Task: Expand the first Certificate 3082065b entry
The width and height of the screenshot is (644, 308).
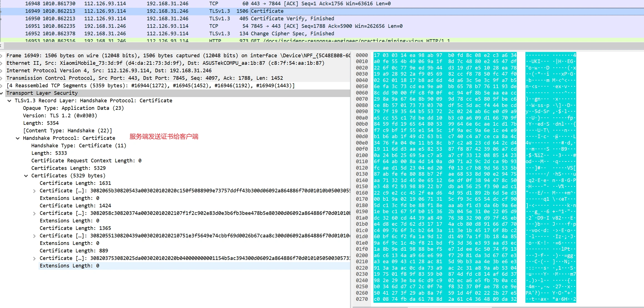Action: (34, 191)
